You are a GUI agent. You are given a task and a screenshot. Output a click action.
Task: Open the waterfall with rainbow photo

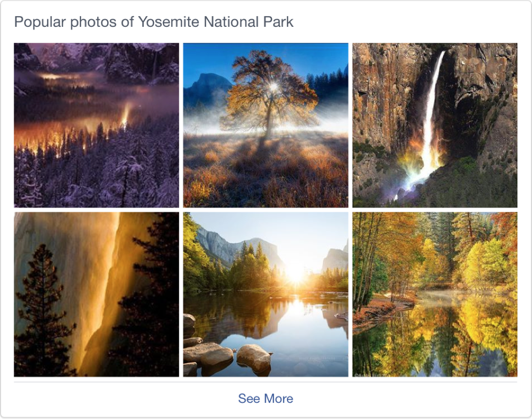(434, 125)
